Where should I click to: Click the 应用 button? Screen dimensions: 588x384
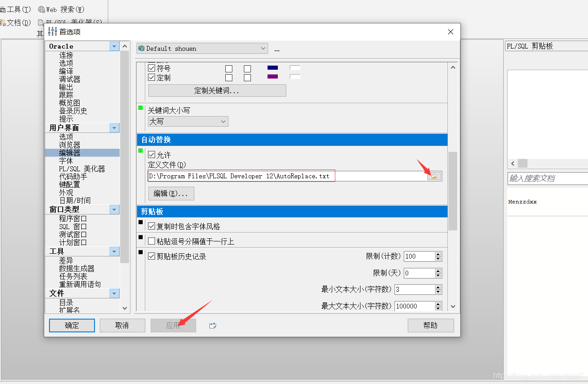tap(173, 326)
